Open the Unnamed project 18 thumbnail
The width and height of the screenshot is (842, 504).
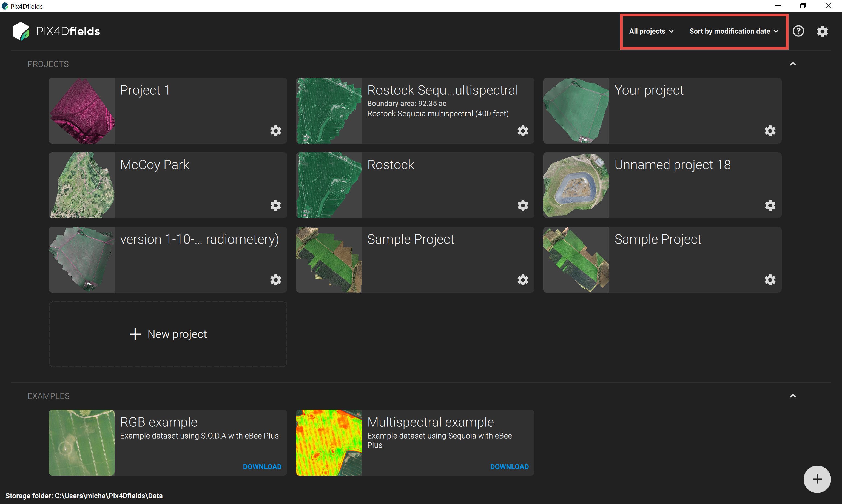pos(576,185)
